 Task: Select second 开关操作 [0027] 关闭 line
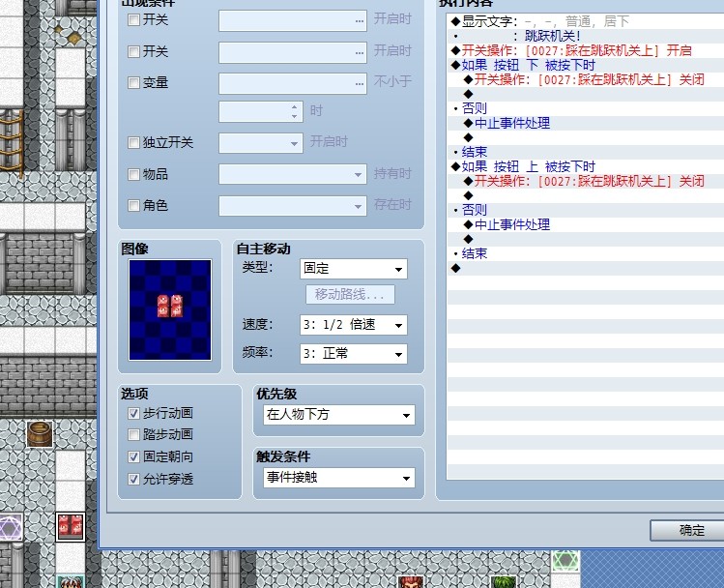click(585, 181)
